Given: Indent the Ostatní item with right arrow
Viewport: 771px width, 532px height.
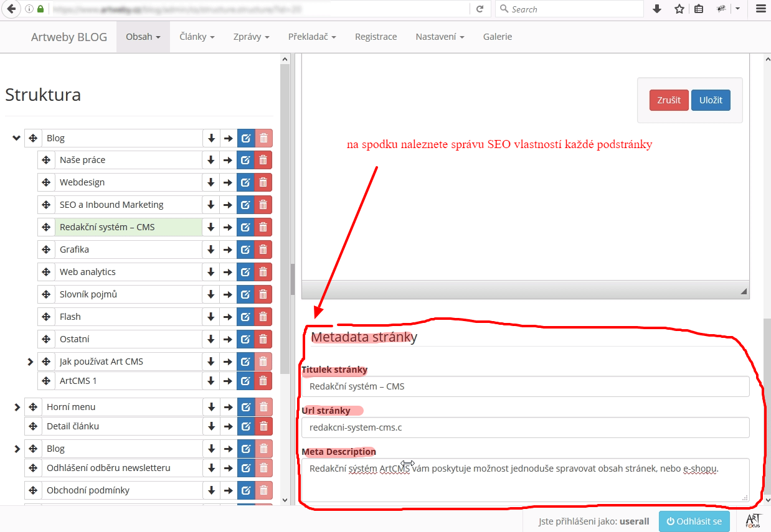Looking at the screenshot, I should click(228, 339).
